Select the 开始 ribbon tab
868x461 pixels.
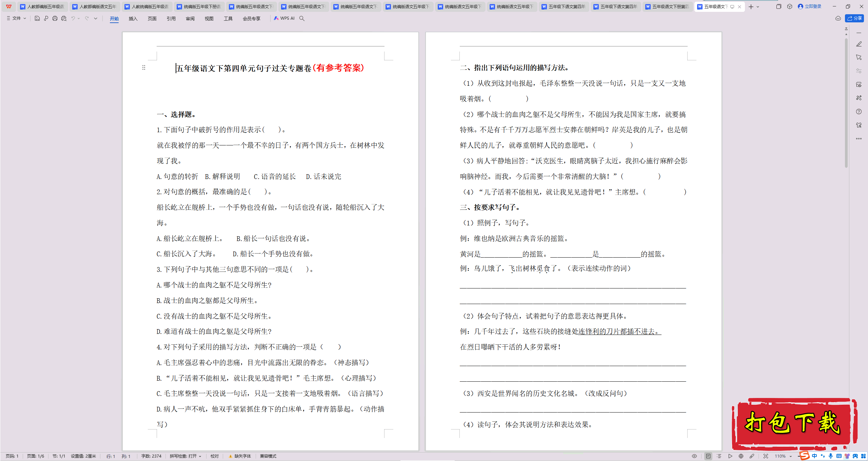[114, 19]
